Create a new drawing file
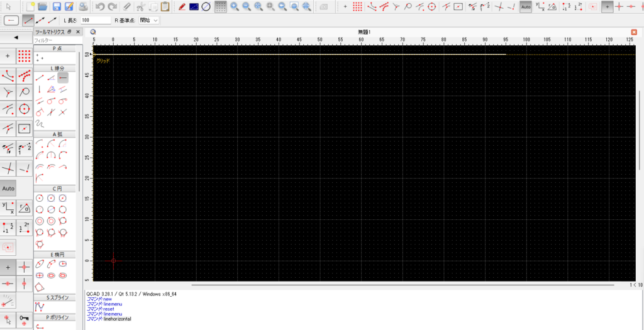644x330 pixels. tap(30, 6)
